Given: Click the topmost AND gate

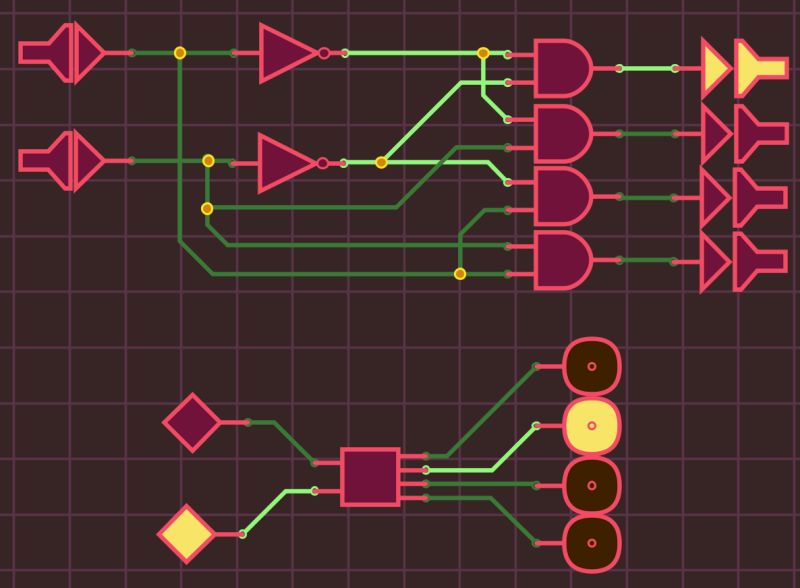Looking at the screenshot, I should [x=557, y=69].
